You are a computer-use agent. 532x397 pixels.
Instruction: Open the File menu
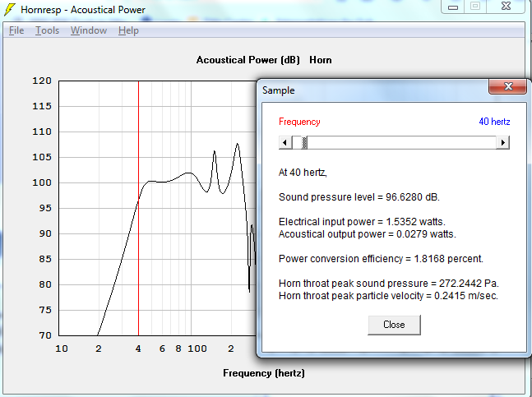pyautogui.click(x=16, y=30)
